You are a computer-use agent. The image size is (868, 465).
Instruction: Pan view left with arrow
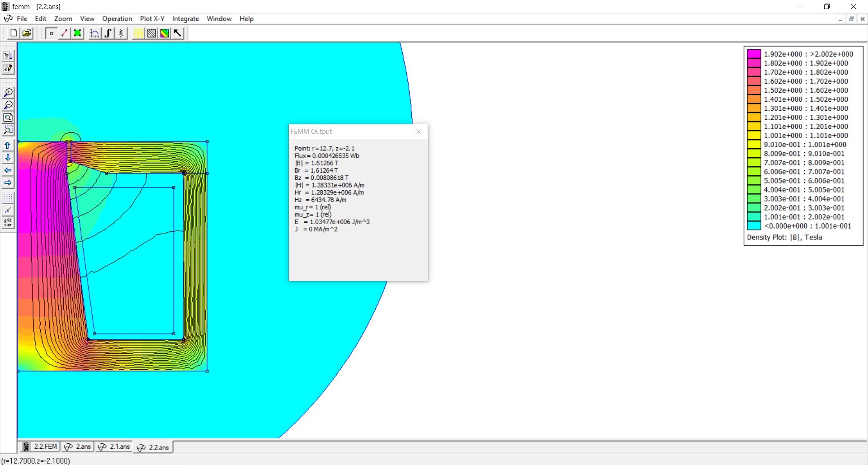[x=8, y=170]
